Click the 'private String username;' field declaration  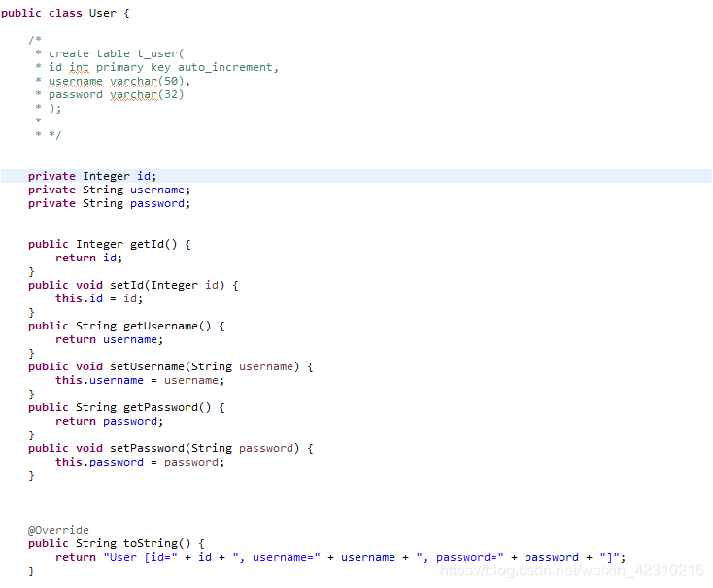pyautogui.click(x=109, y=190)
